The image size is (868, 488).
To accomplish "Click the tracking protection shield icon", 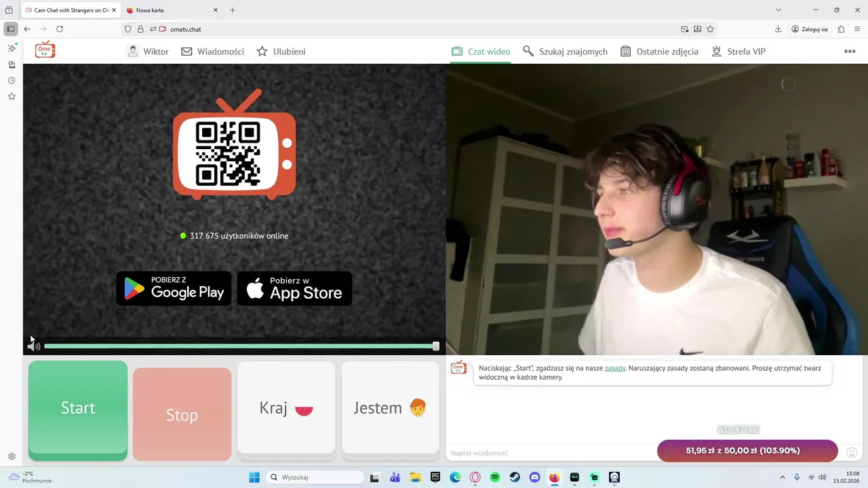I will coord(127,29).
